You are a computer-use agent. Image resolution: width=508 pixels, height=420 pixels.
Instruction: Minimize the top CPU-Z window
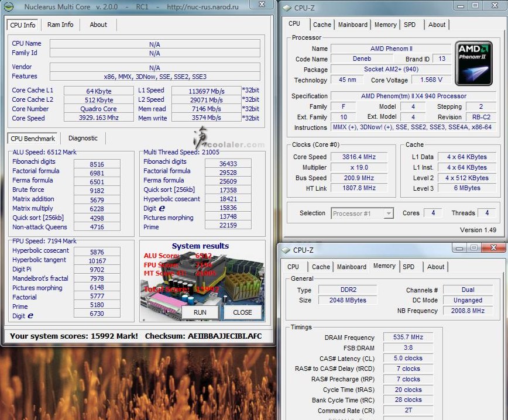pos(461,5)
